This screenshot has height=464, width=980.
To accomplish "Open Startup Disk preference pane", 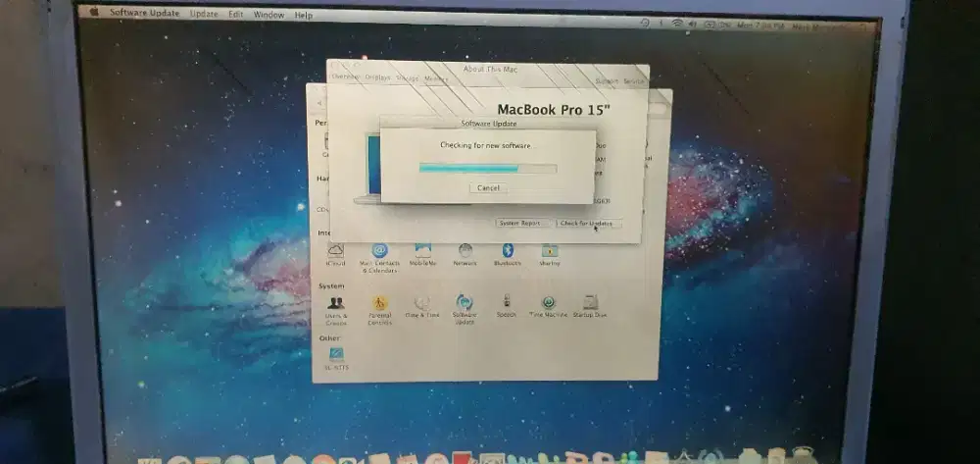I will (x=591, y=307).
